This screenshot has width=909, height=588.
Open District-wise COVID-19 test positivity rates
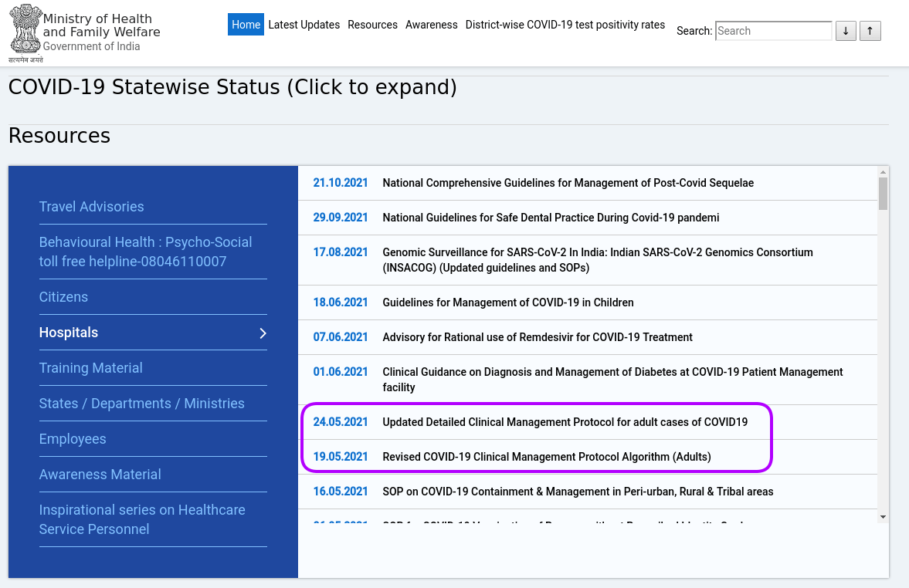point(565,25)
